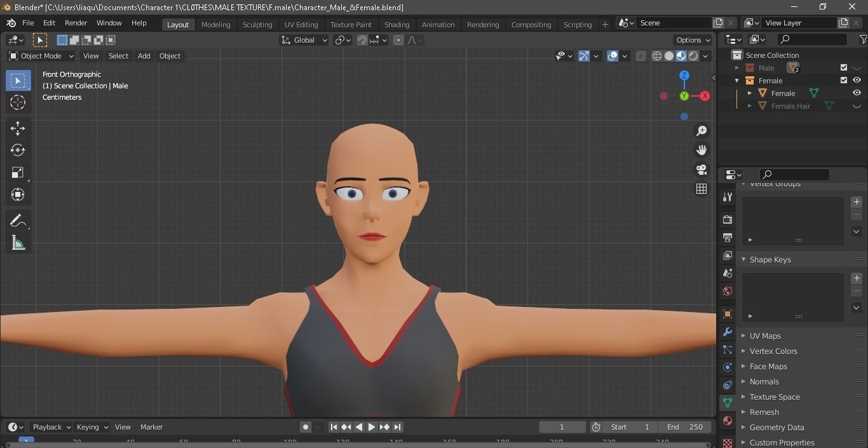Toggle Female collection exclude checkbox
The image size is (868, 448).
coord(844,80)
